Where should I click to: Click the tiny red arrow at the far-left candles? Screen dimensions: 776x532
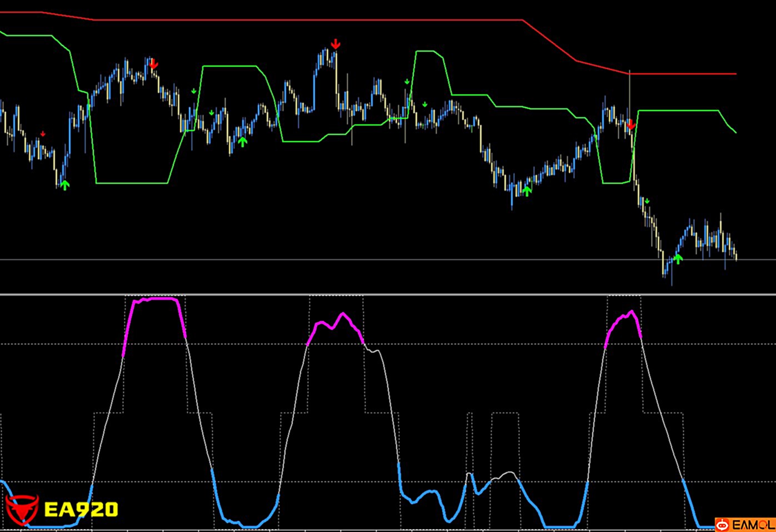pyautogui.click(x=43, y=134)
